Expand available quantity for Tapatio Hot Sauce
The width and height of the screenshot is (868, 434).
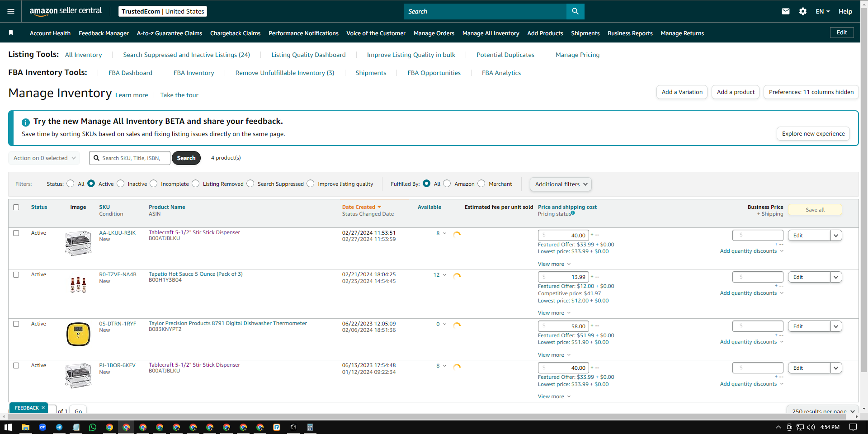(x=444, y=275)
